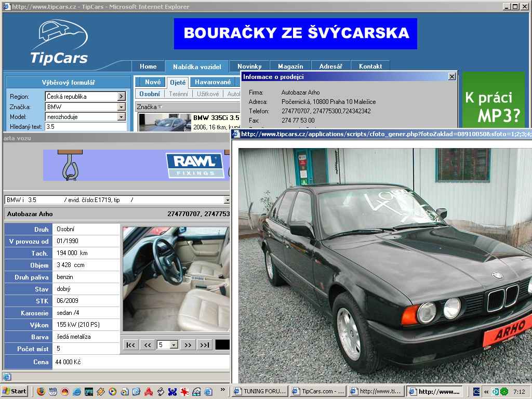Image resolution: width=532 pixels, height=399 pixels.
Task: Click the Region field showing Česká republika
Action: pos(82,96)
